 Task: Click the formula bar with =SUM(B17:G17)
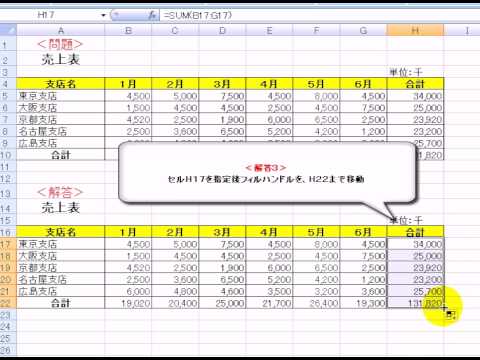pos(319,15)
